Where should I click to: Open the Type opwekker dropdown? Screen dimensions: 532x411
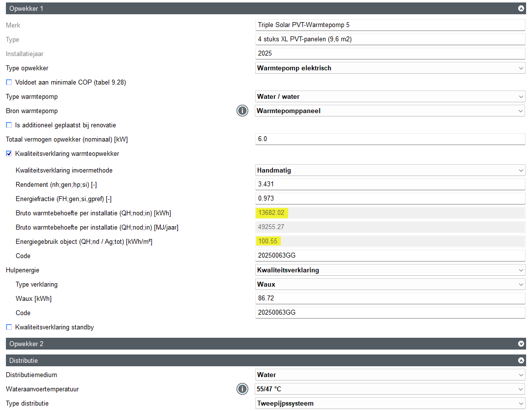[x=390, y=68]
